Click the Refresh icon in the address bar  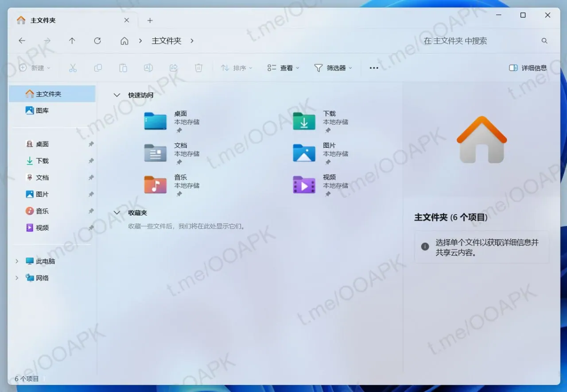pos(97,41)
